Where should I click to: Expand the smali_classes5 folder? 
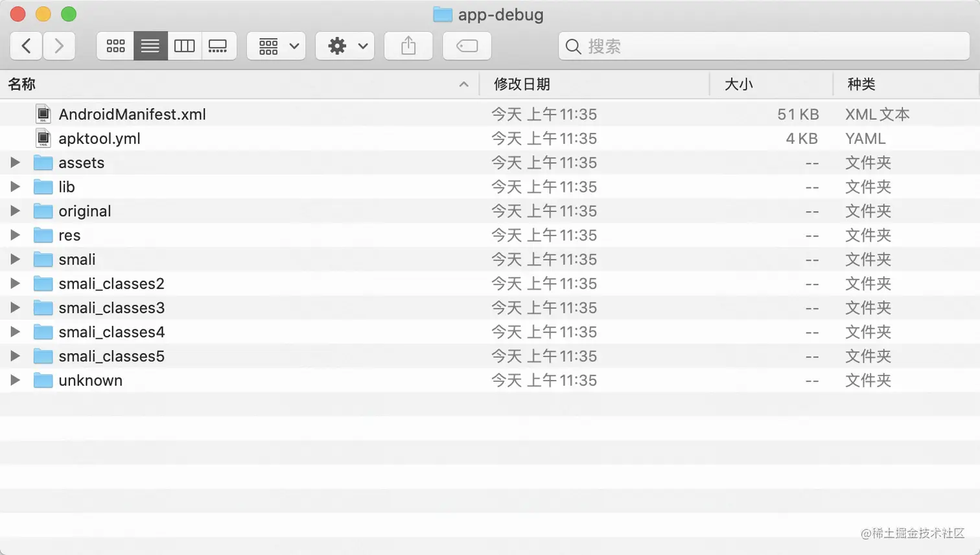[15, 356]
